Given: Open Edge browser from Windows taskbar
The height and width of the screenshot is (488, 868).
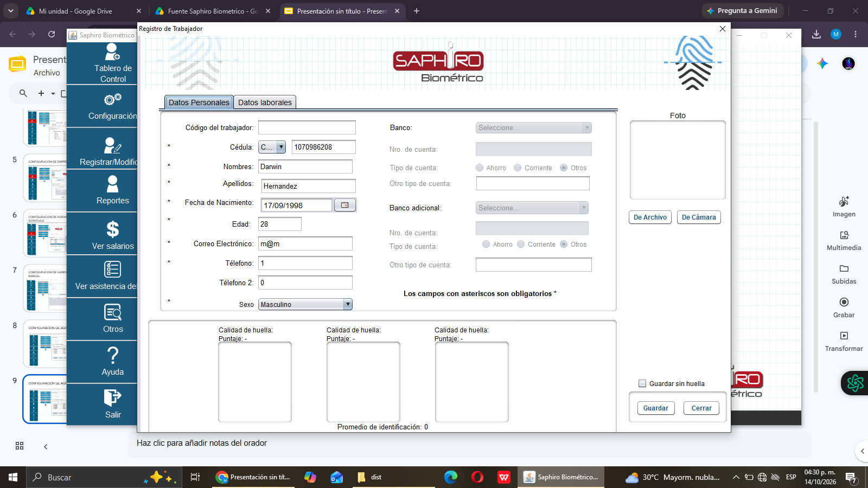Looking at the screenshot, I should (451, 477).
